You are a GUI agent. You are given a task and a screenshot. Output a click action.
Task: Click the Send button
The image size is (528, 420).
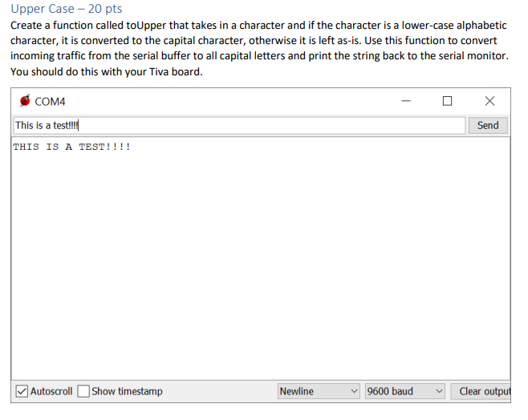click(488, 125)
